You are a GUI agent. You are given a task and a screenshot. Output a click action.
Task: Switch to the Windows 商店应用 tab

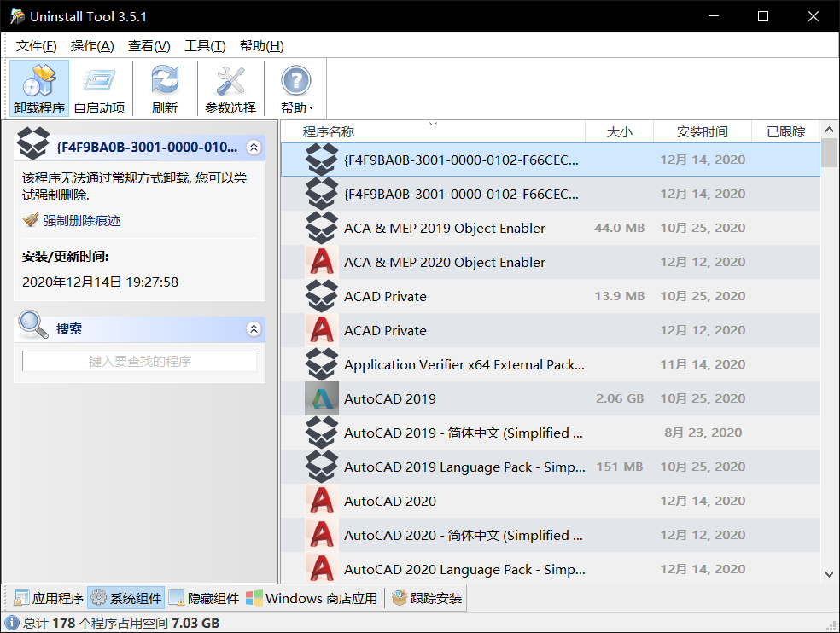(312, 598)
